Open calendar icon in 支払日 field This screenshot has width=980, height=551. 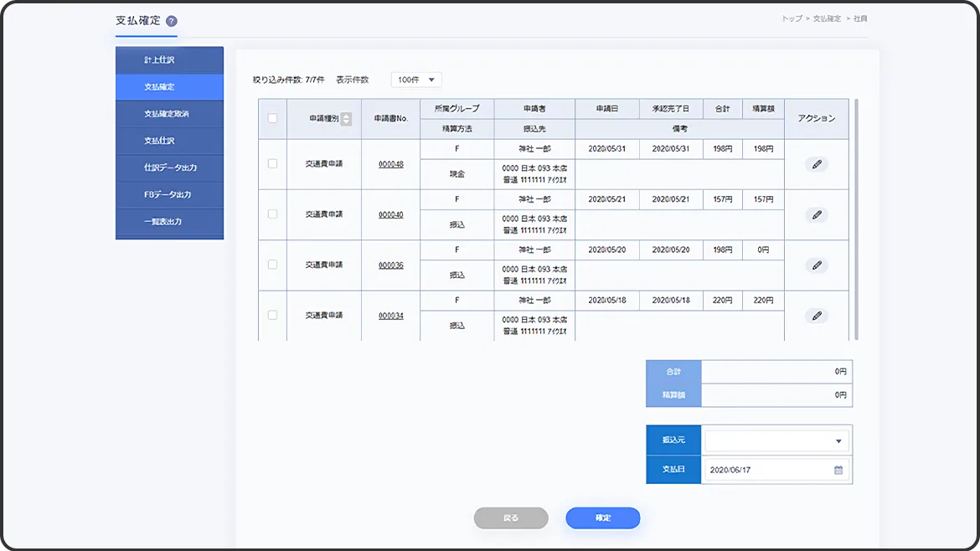click(x=838, y=470)
